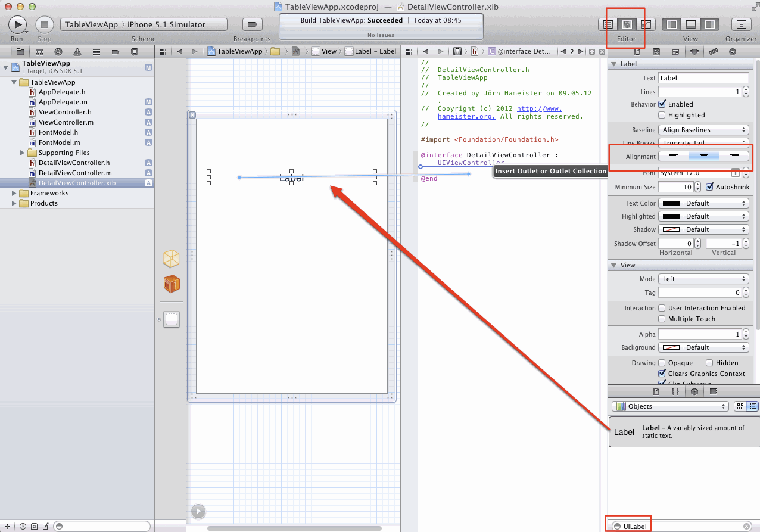Open the Baseline dropdown

click(703, 130)
